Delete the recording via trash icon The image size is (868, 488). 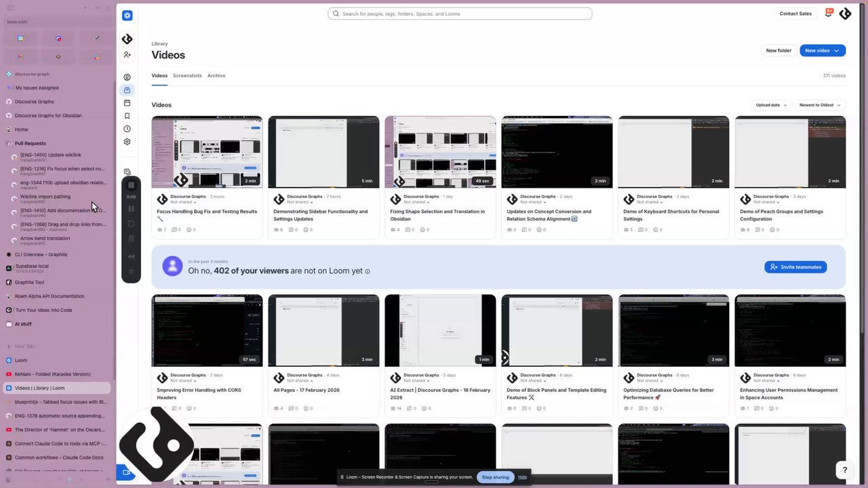tap(131, 239)
